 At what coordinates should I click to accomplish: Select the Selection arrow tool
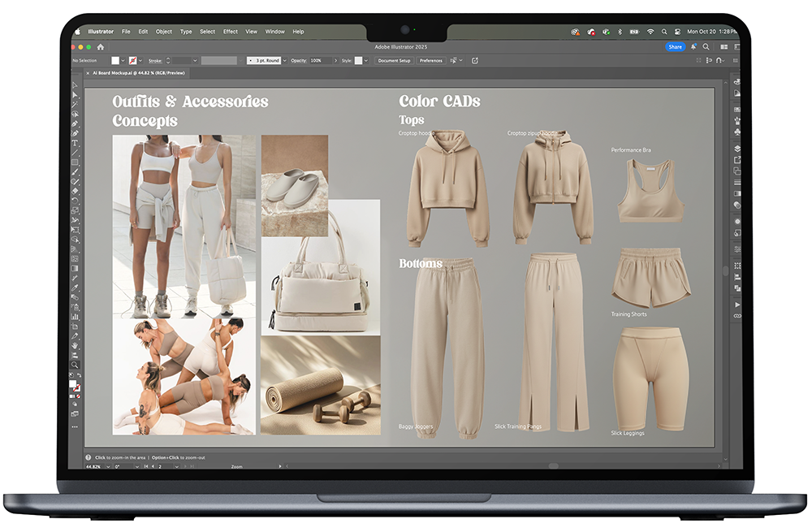(75, 84)
